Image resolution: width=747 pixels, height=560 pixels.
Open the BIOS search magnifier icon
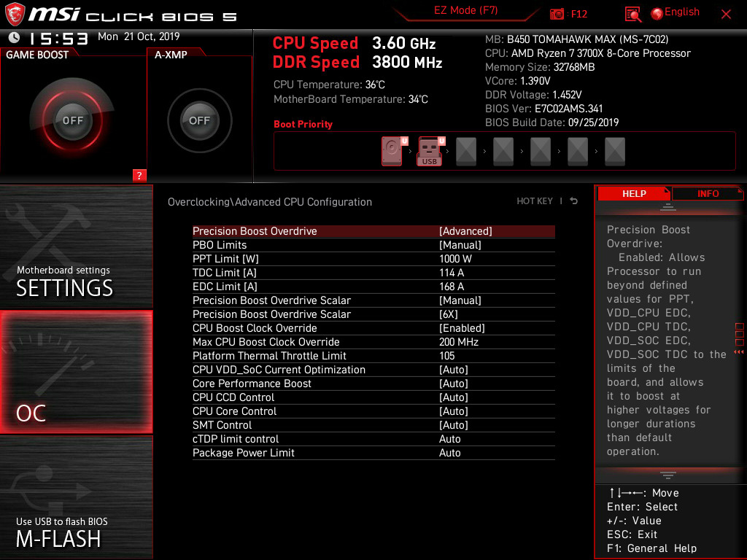pos(632,15)
